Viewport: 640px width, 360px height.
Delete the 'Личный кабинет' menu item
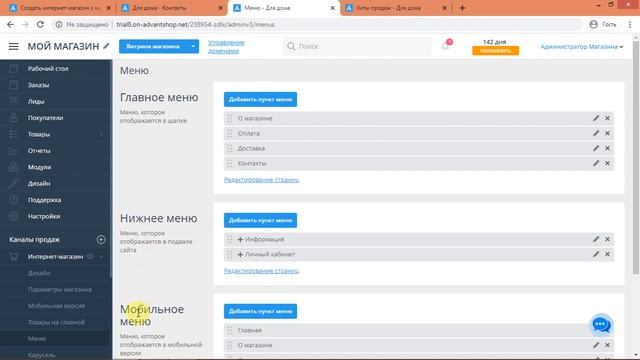point(607,254)
